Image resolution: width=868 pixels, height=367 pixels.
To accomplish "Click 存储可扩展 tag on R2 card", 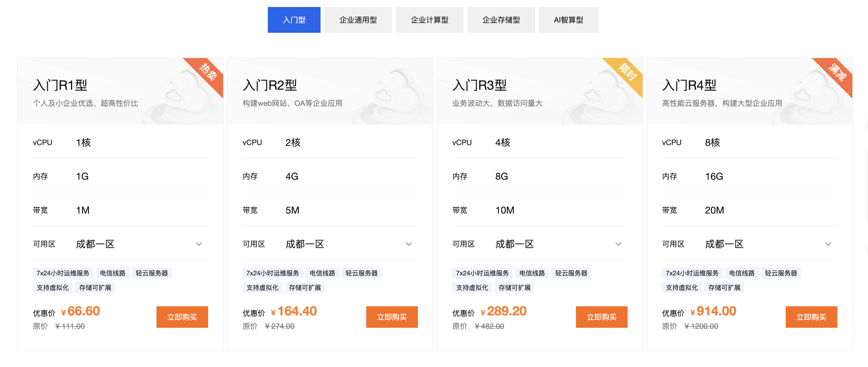I will coord(305,287).
